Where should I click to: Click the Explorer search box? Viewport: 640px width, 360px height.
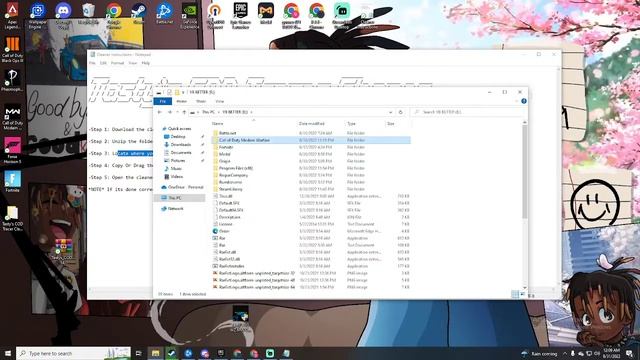pos(467,112)
